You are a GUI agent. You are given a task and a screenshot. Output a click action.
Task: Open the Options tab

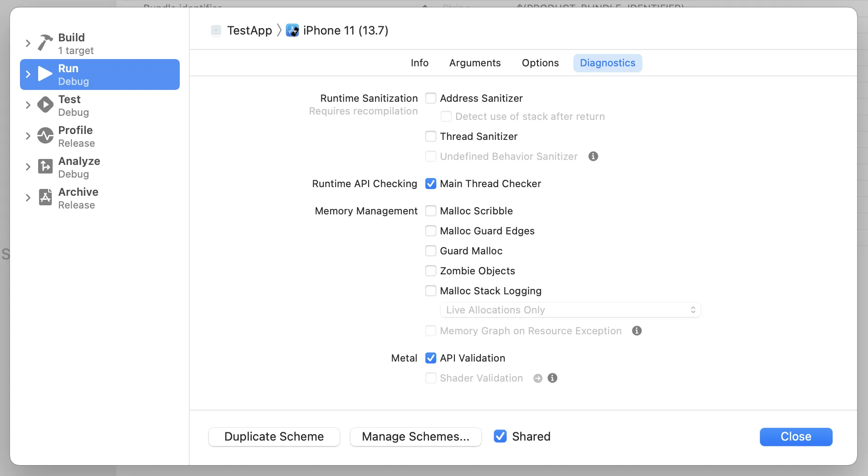point(540,63)
